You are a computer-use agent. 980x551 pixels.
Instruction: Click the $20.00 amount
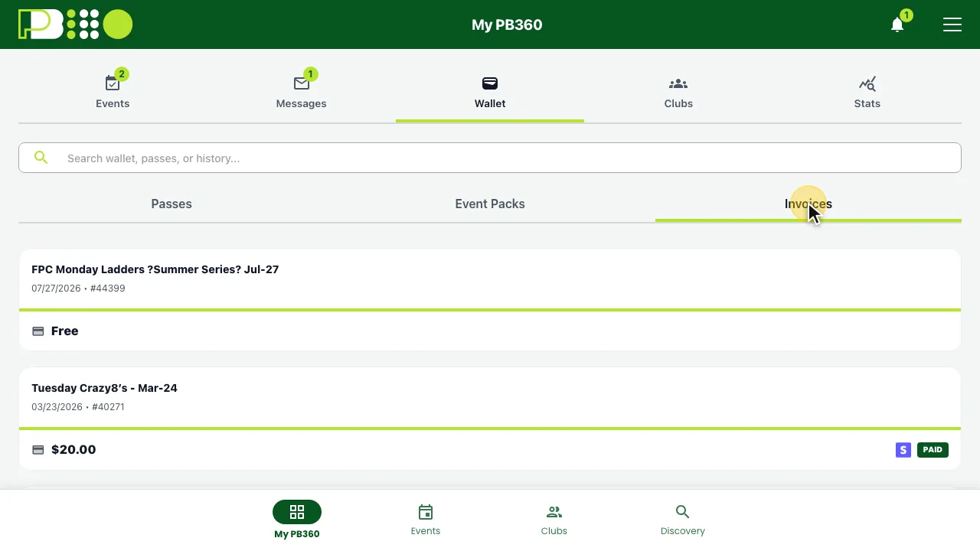pyautogui.click(x=73, y=450)
